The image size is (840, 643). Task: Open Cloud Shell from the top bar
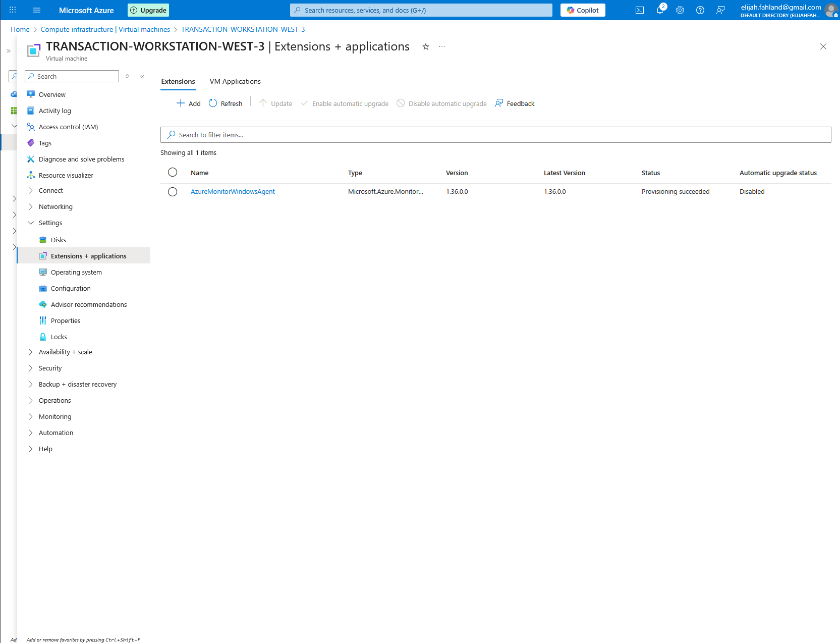tap(640, 10)
